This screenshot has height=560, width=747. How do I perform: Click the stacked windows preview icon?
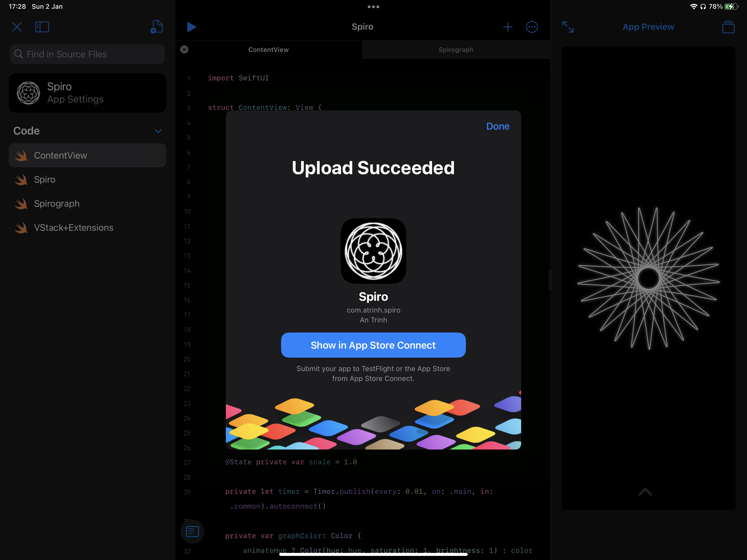(728, 27)
